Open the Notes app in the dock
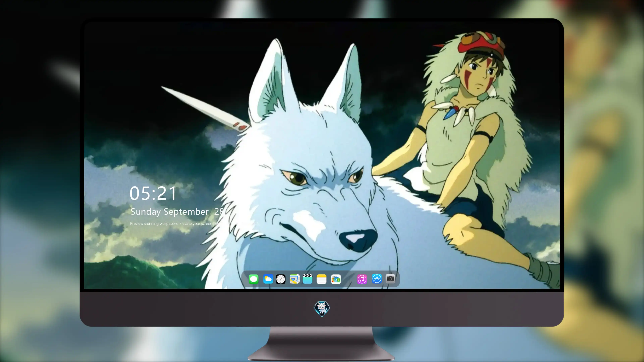This screenshot has height=362, width=644. (321, 279)
